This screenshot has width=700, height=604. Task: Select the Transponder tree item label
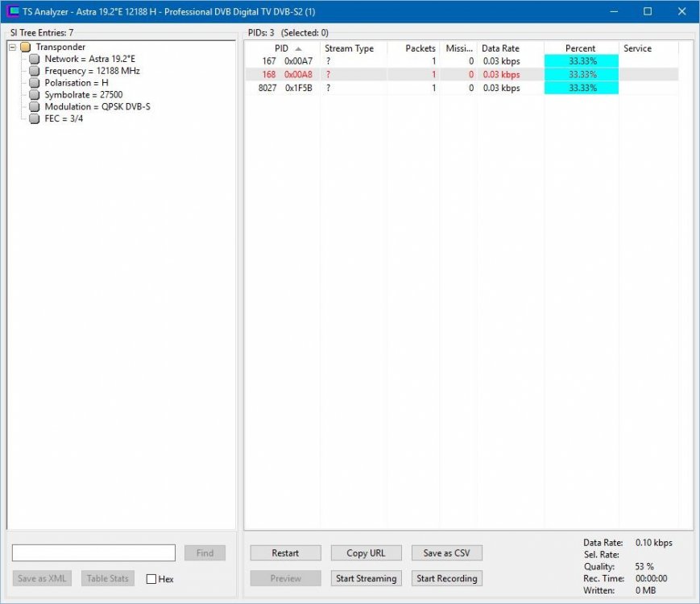coord(60,47)
